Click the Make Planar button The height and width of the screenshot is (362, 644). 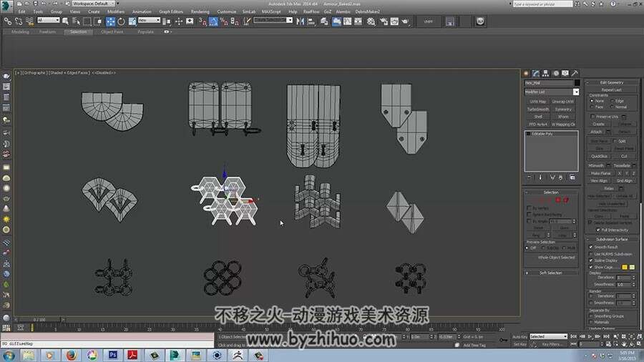[x=600, y=173]
